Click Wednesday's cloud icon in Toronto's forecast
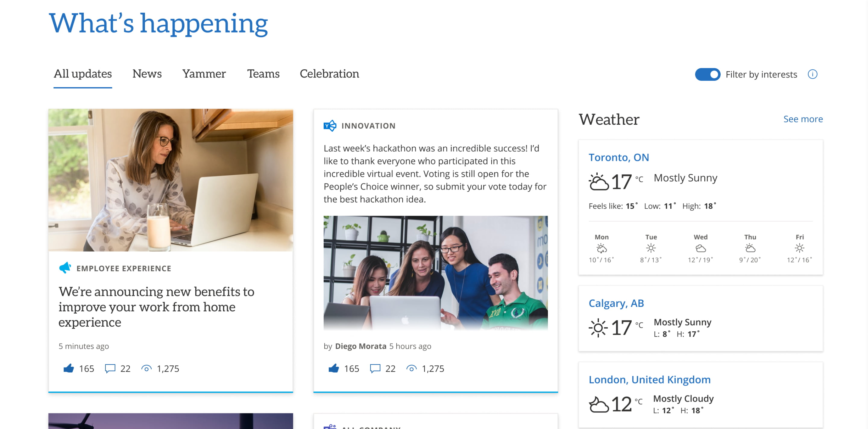This screenshot has height=429, width=868. (x=701, y=248)
